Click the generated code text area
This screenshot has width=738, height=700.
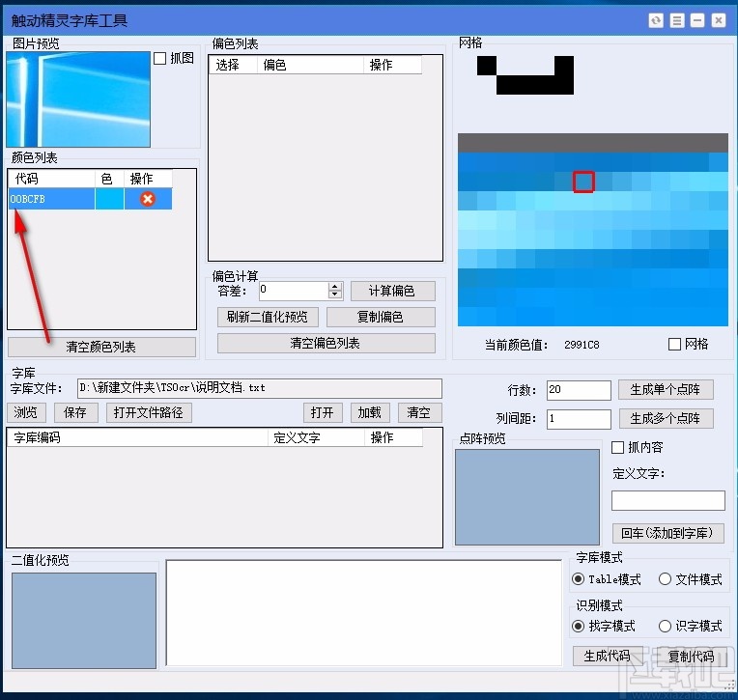(364, 613)
